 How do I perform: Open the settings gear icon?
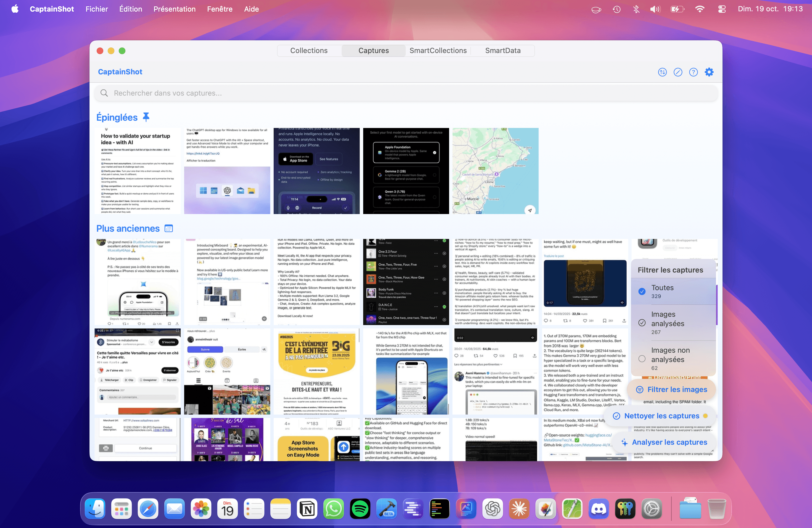tap(709, 72)
